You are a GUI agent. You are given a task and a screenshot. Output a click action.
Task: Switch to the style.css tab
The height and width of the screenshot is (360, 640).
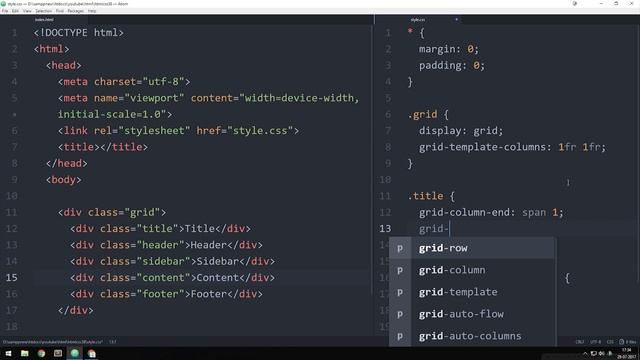point(418,20)
